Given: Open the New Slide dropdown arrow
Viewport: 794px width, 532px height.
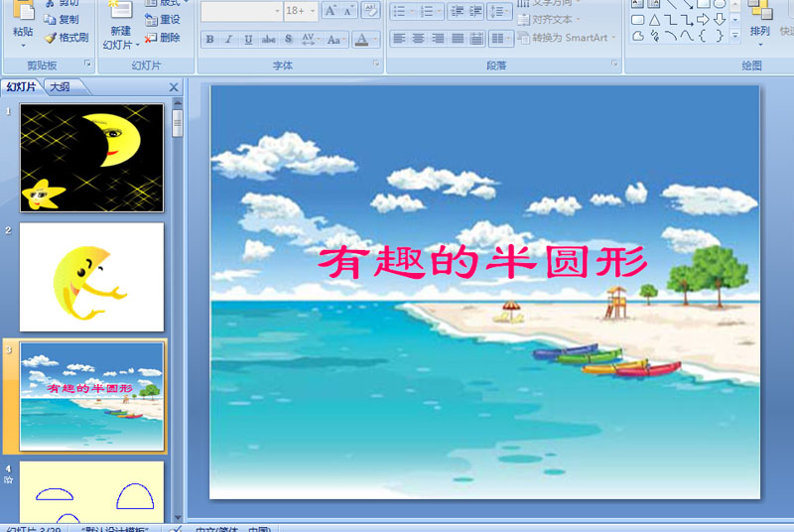Looking at the screenshot, I should [x=137, y=45].
